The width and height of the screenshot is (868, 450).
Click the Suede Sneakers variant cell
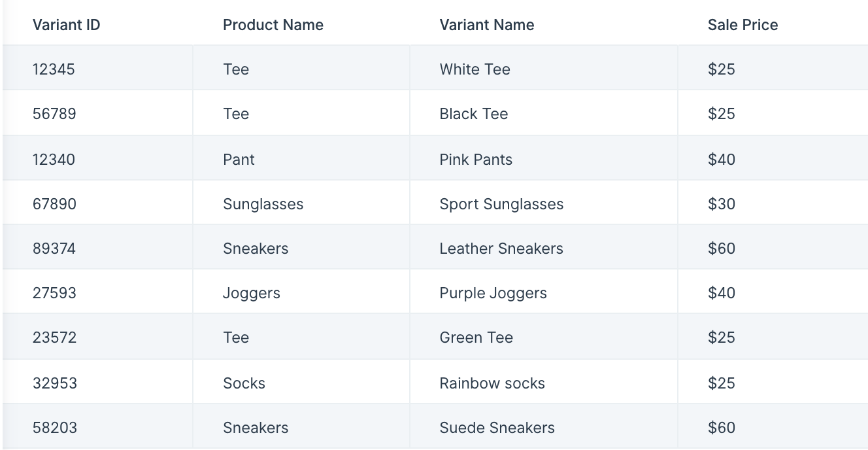(x=497, y=428)
